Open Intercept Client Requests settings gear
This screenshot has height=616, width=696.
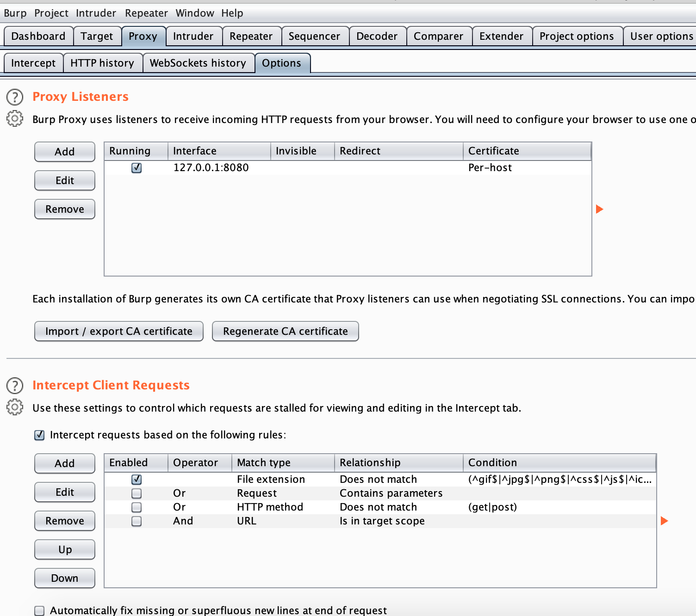pos(15,407)
